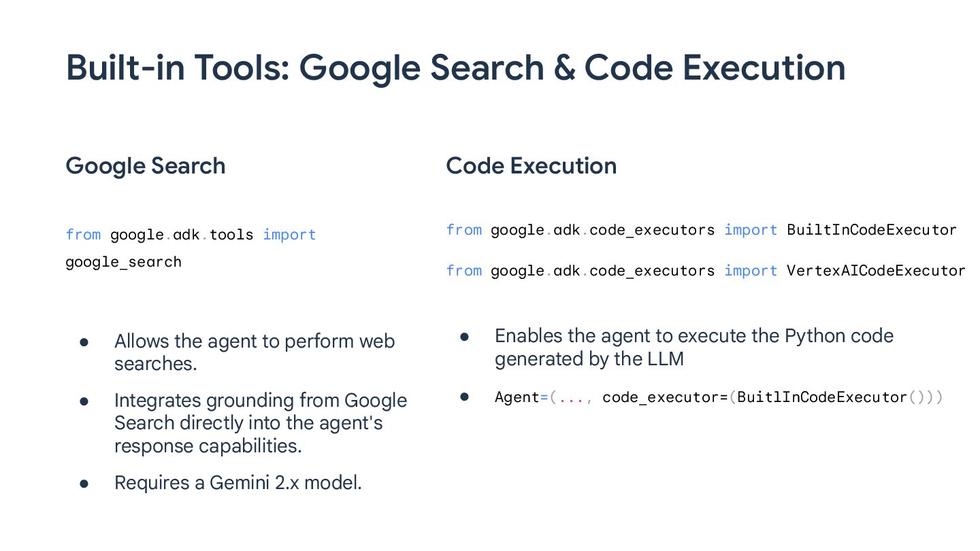
Task: Click the Agent code_executor code snippet
Action: pos(718,397)
